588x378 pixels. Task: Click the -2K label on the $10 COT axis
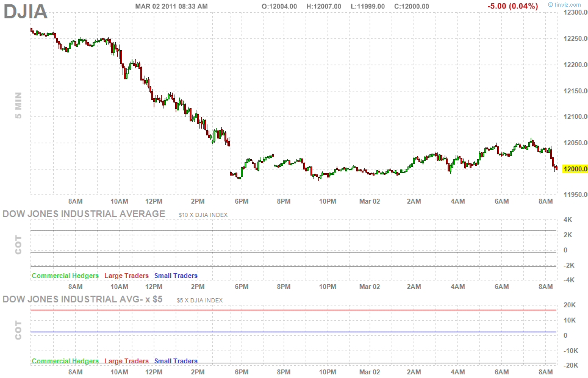[x=569, y=265]
